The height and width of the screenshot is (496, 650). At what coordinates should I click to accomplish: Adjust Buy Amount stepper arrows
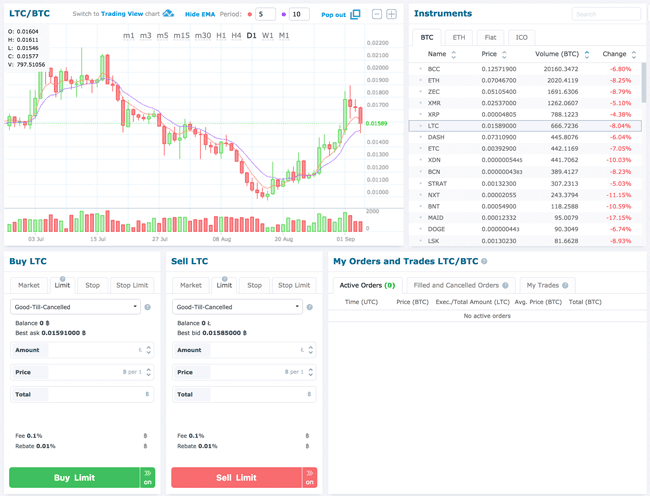[x=148, y=350]
